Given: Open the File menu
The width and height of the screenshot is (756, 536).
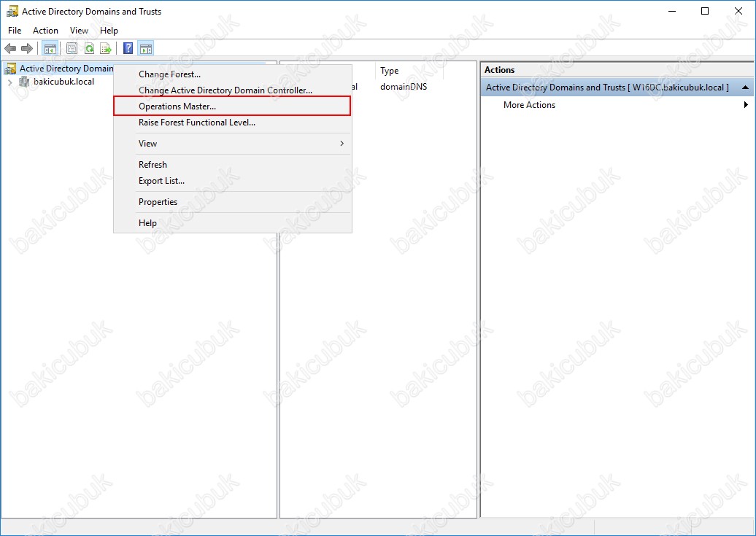Looking at the screenshot, I should [x=15, y=31].
